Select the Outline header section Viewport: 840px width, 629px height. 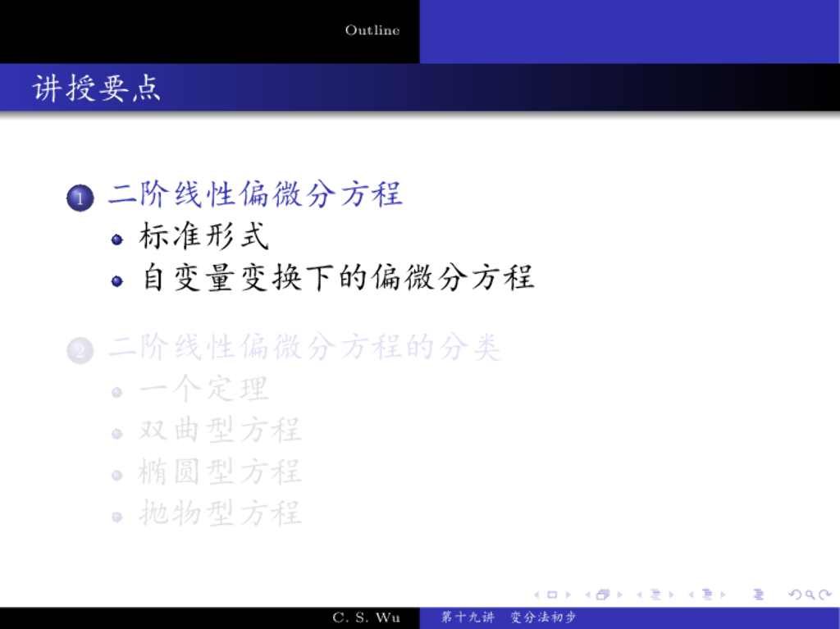tap(372, 30)
